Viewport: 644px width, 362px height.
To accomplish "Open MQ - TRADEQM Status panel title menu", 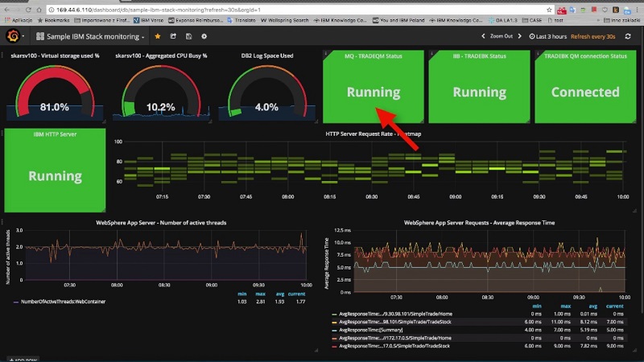I will click(x=373, y=56).
